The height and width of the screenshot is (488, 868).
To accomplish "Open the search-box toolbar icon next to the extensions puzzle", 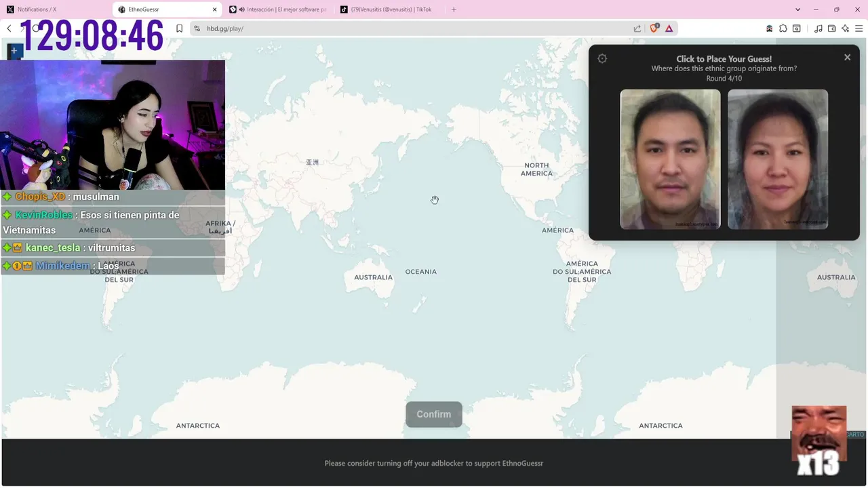I will 797,28.
